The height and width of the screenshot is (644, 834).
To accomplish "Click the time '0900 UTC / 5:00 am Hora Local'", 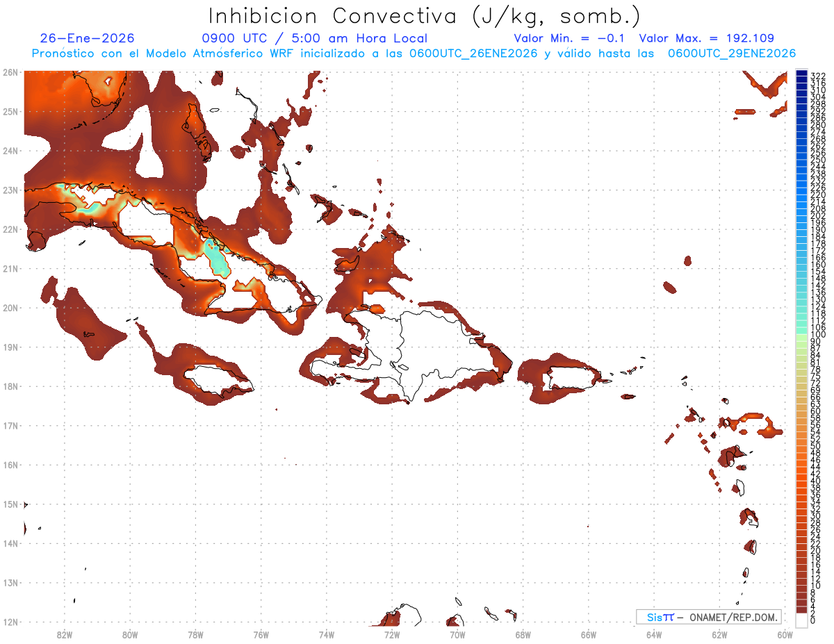I will point(315,38).
